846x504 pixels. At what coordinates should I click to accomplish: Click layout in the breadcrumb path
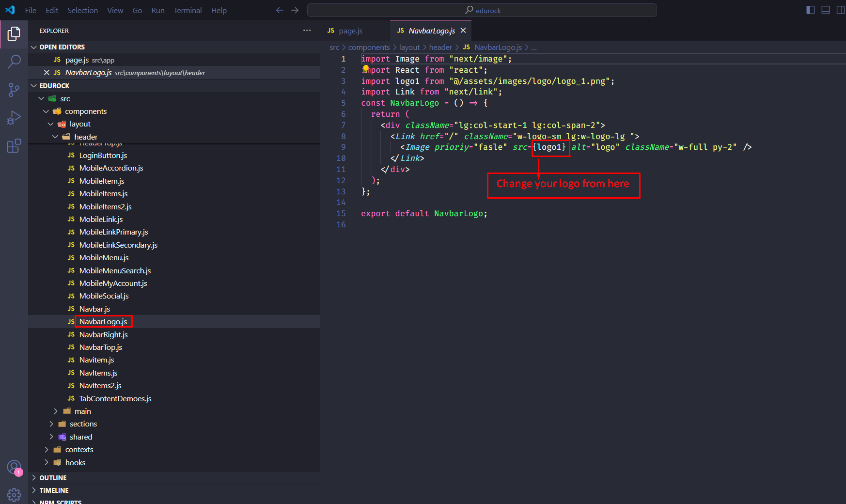(x=409, y=47)
